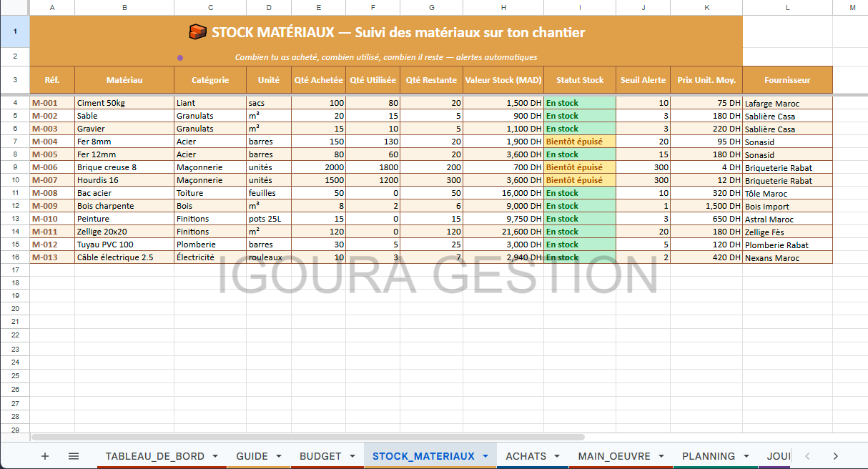Open TABLEAU_DE_BORD tab dropdown arrow
868x469 pixels.
217,456
